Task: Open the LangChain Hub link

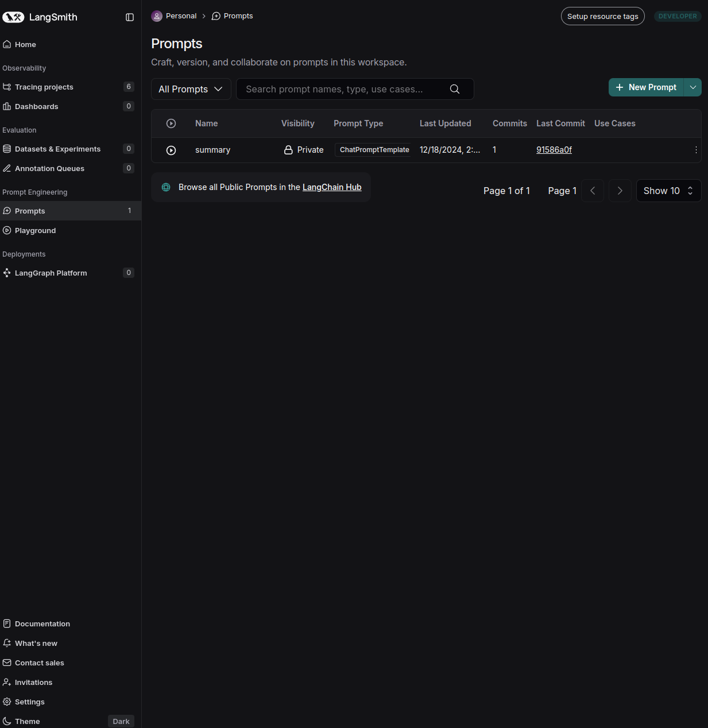Action: (332, 187)
